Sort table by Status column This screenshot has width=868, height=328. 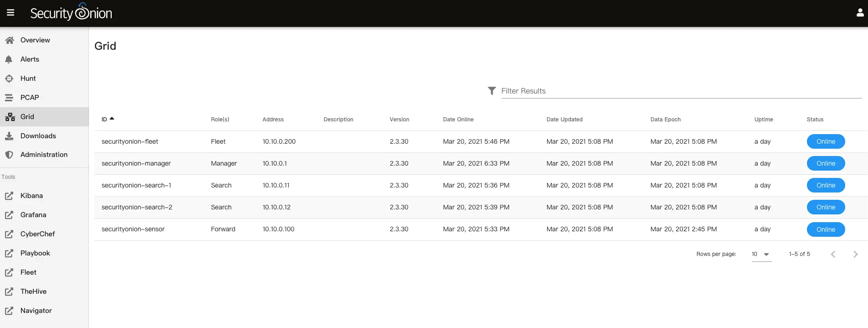(x=815, y=120)
